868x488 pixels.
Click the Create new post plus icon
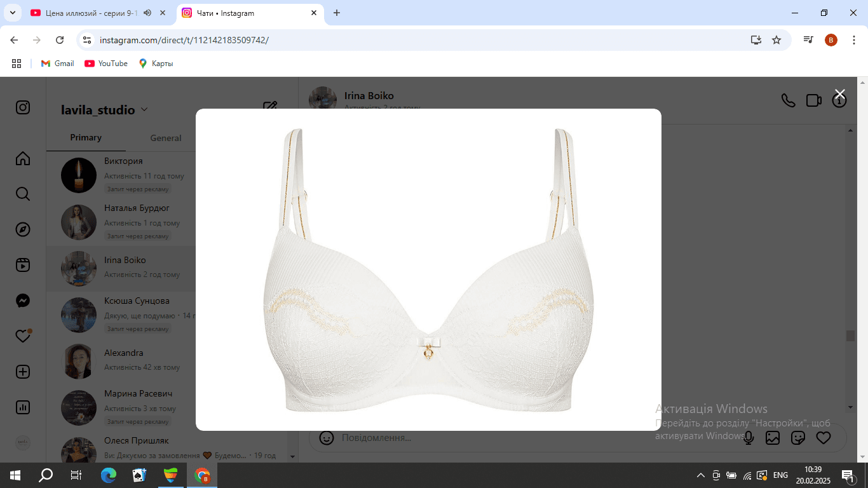pos(23,372)
